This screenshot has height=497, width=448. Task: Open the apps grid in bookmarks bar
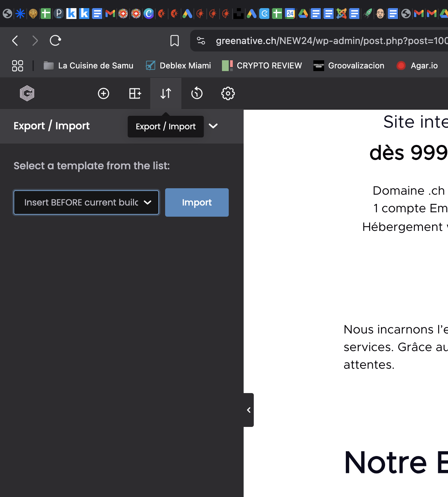click(18, 66)
